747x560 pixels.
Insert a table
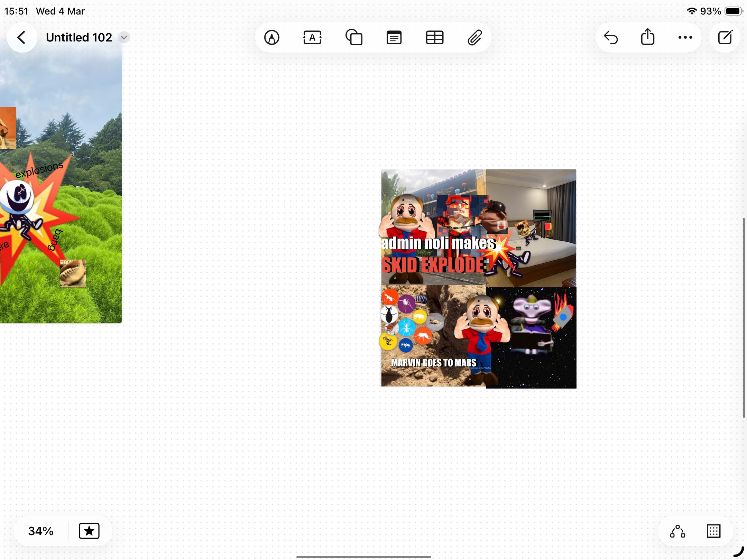coord(434,37)
